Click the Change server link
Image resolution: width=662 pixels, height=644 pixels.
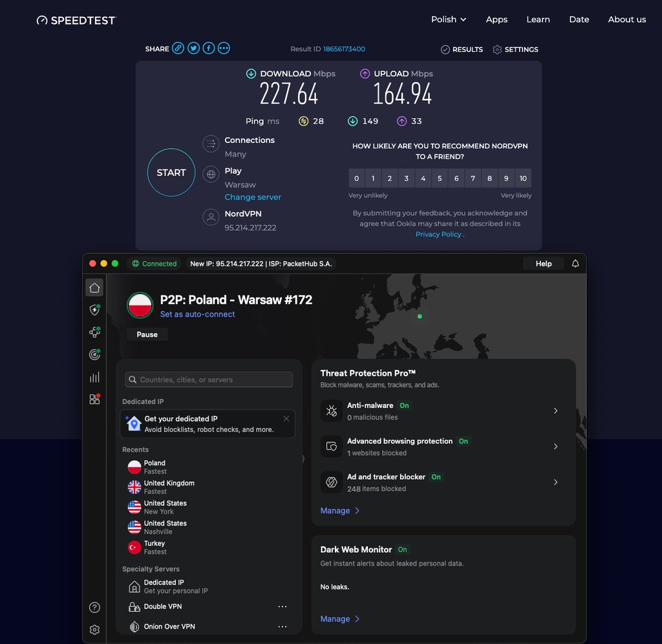[x=253, y=197]
